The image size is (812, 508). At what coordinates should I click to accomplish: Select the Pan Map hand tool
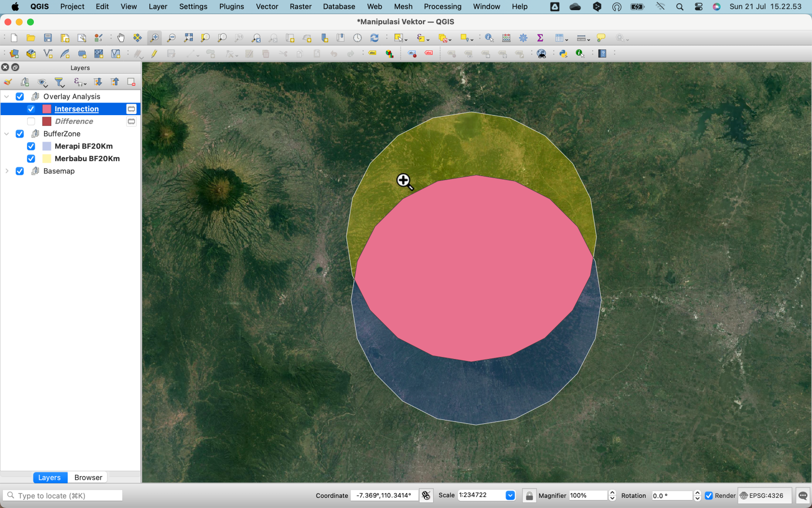pos(121,38)
